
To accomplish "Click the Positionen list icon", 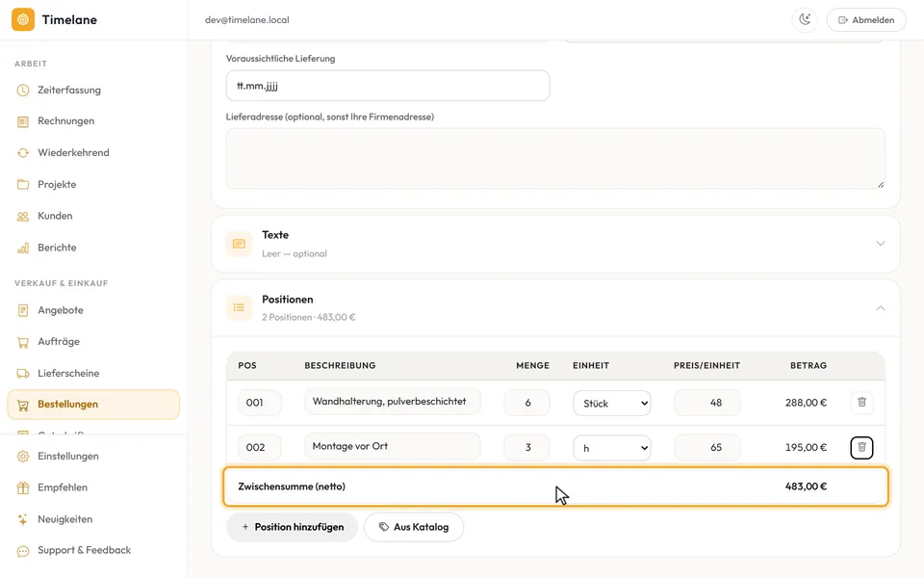I will pyautogui.click(x=239, y=308).
